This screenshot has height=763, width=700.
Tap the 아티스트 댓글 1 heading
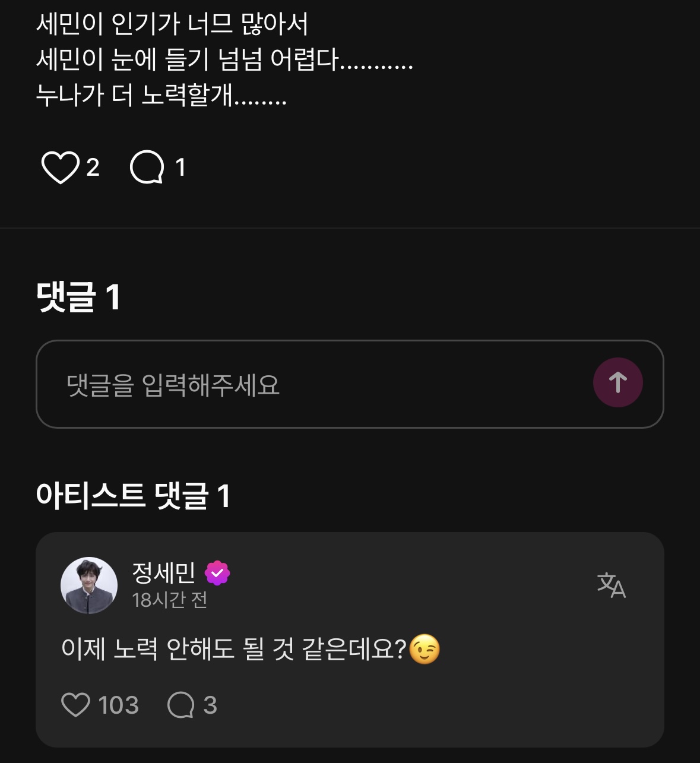133,496
